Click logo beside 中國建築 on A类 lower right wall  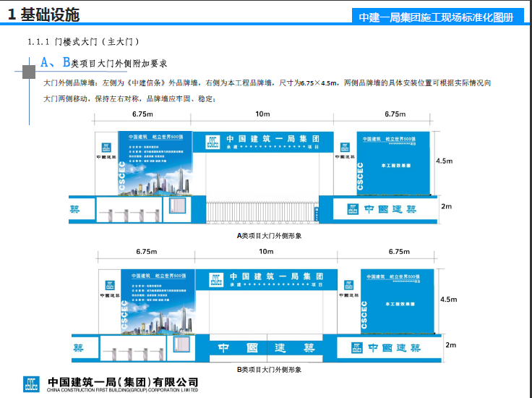353,209
